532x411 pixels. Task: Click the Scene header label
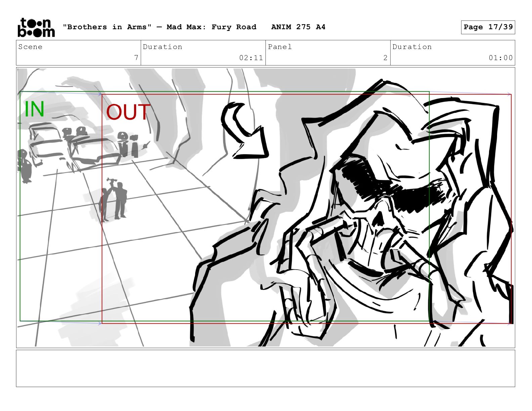tap(31, 47)
